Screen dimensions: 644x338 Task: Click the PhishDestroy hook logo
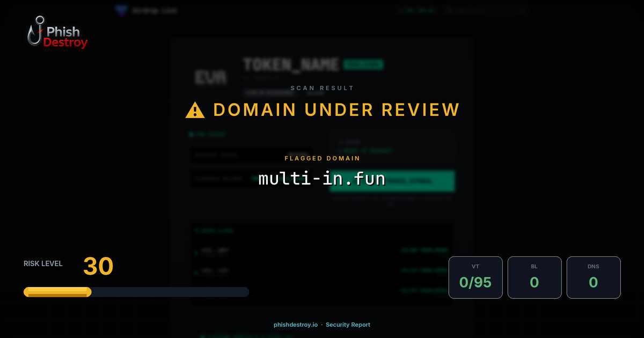(38, 32)
